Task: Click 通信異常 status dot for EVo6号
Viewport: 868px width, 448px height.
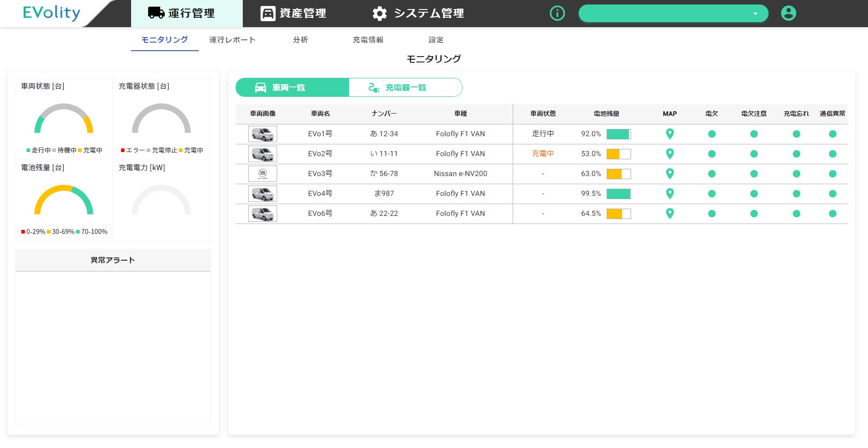Action: [x=832, y=214]
